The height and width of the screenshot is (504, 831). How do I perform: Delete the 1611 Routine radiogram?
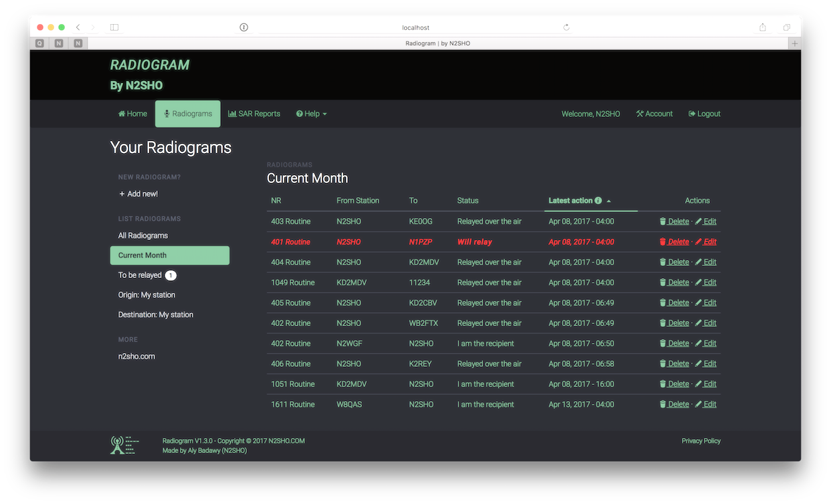(x=674, y=404)
